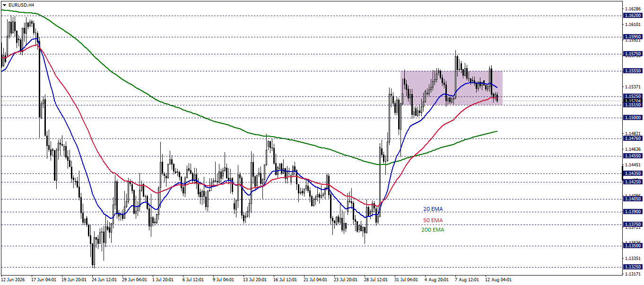The width and height of the screenshot is (644, 285).
Task: Select the 1.15750 horizontal line price label
Action: [633, 54]
